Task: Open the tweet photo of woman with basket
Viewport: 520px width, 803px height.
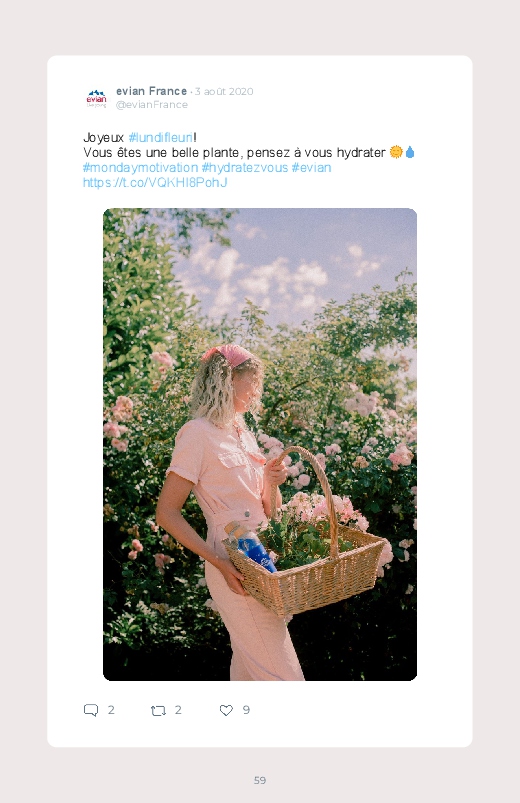Action: click(x=260, y=444)
